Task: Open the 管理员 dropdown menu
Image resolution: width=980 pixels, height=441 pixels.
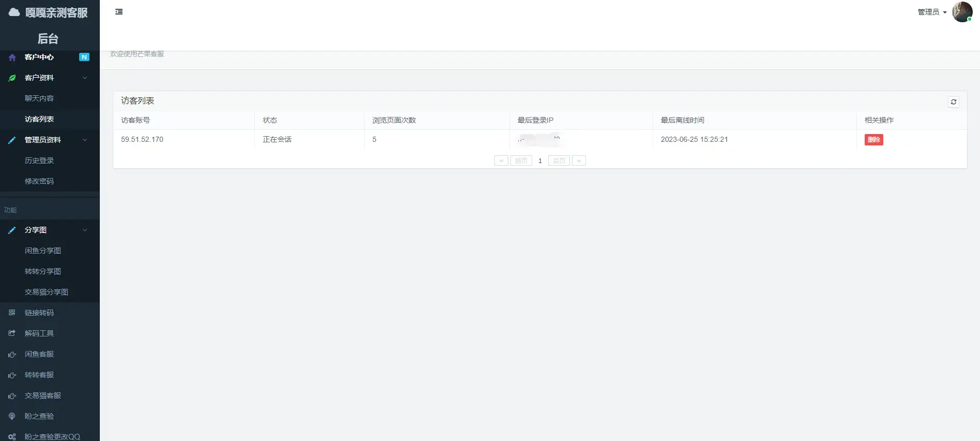Action: (932, 12)
